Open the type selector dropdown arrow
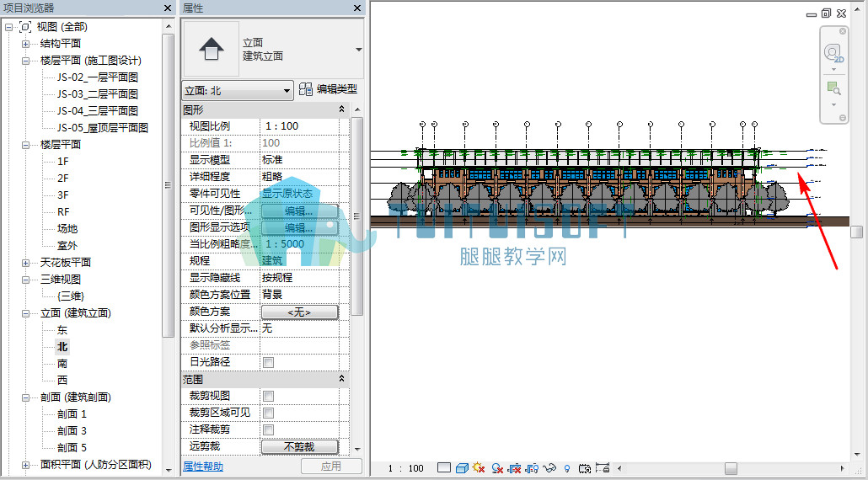 click(x=358, y=50)
